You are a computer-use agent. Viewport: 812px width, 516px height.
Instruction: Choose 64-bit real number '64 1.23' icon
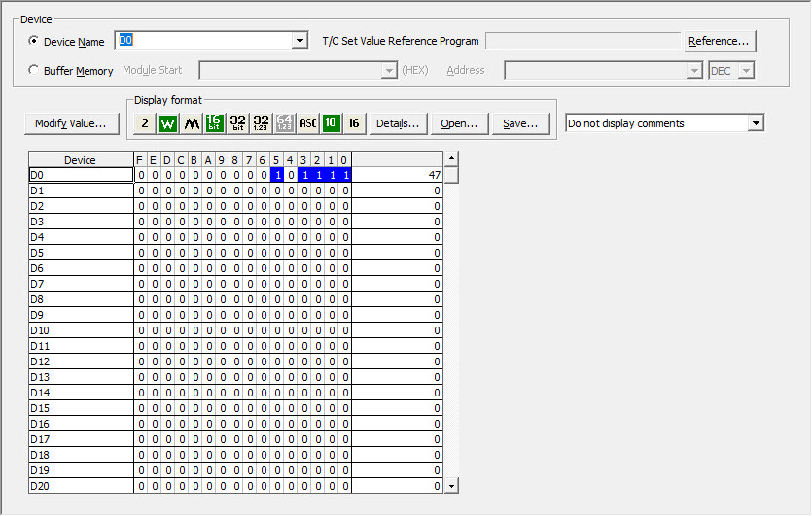[284, 123]
